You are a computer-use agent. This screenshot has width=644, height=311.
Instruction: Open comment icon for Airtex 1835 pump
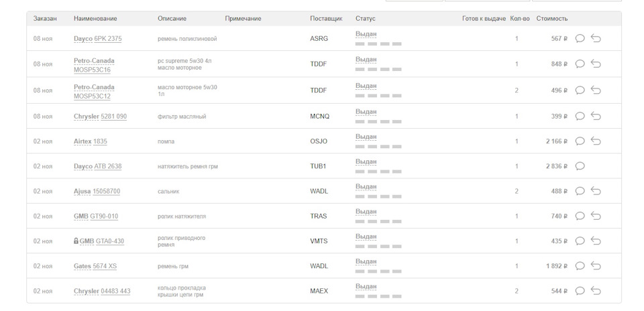click(x=580, y=141)
